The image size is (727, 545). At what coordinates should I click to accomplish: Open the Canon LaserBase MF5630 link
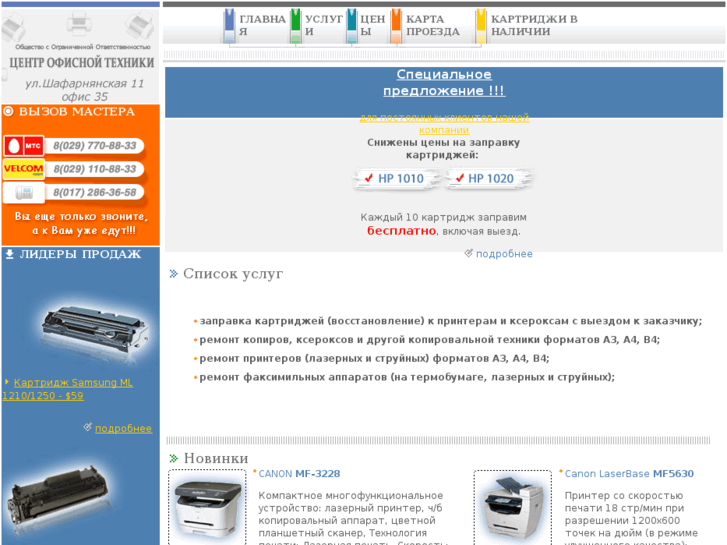(x=629, y=474)
